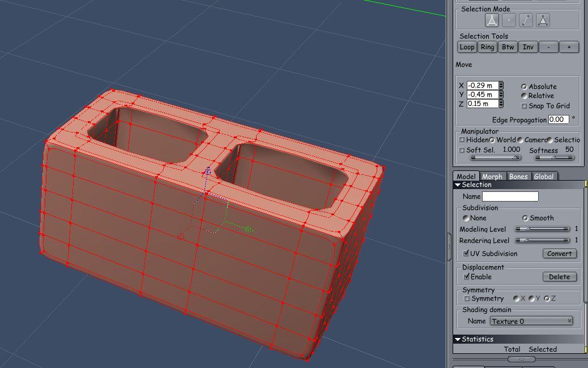Select symmetry axis Z
Viewport: 588px width, 368px height.
[547, 299]
